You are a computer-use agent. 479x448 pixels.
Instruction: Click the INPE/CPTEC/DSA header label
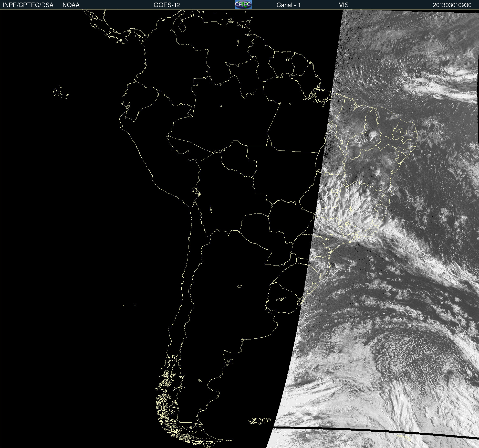(x=28, y=5)
